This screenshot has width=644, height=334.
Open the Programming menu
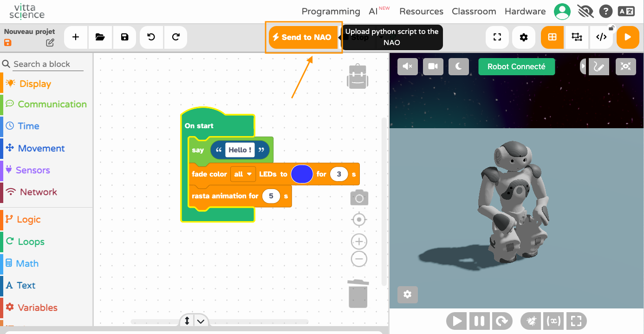coord(331,11)
